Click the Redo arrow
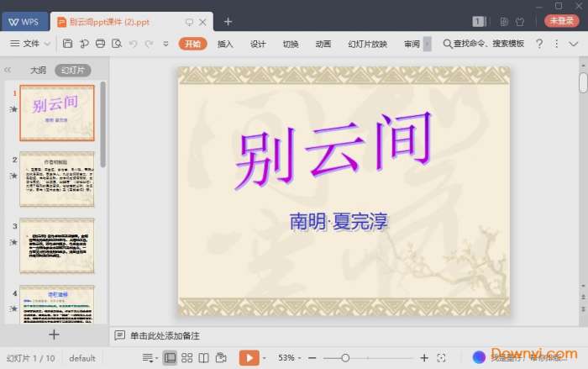588x369 pixels. [x=149, y=44]
